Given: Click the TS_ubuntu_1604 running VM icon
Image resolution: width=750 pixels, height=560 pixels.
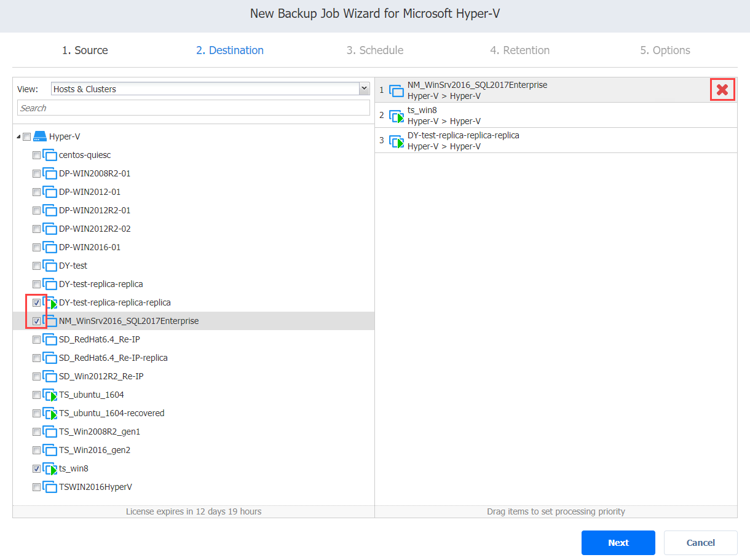Looking at the screenshot, I should (50, 395).
